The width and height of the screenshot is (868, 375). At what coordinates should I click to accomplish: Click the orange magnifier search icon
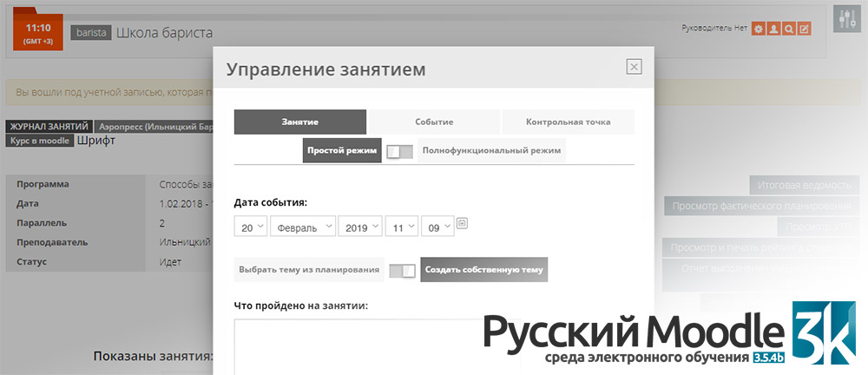tap(789, 29)
